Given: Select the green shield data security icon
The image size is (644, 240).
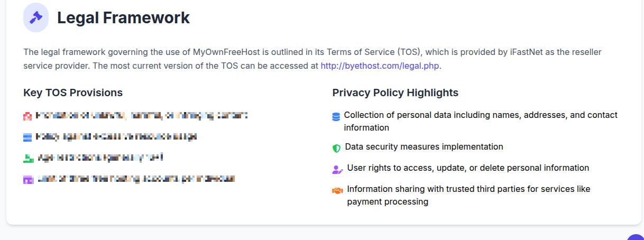Looking at the screenshot, I should [x=336, y=149].
